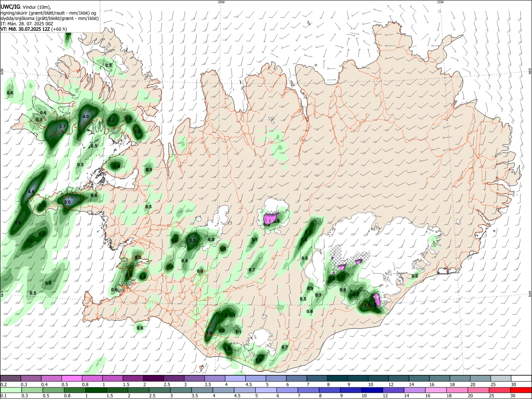
Task: Click the bright magenta 0.5–0.8 snow legend swatch
Action: pos(71,378)
